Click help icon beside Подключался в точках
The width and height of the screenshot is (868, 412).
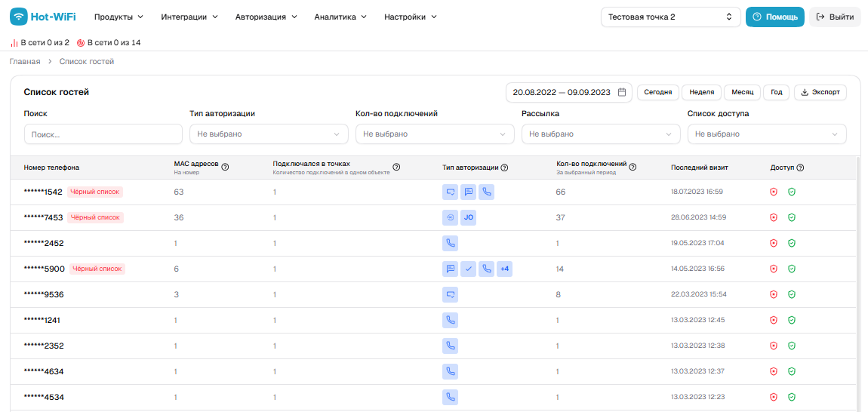click(396, 167)
